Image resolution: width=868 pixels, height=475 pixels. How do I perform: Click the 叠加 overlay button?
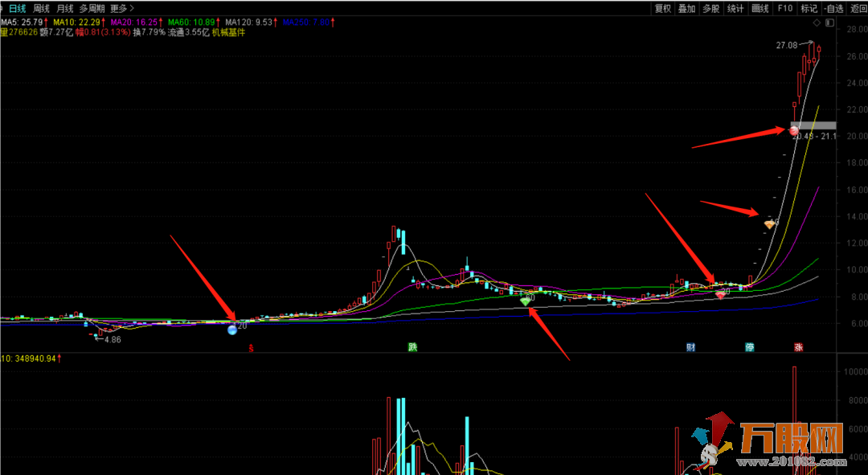click(687, 8)
